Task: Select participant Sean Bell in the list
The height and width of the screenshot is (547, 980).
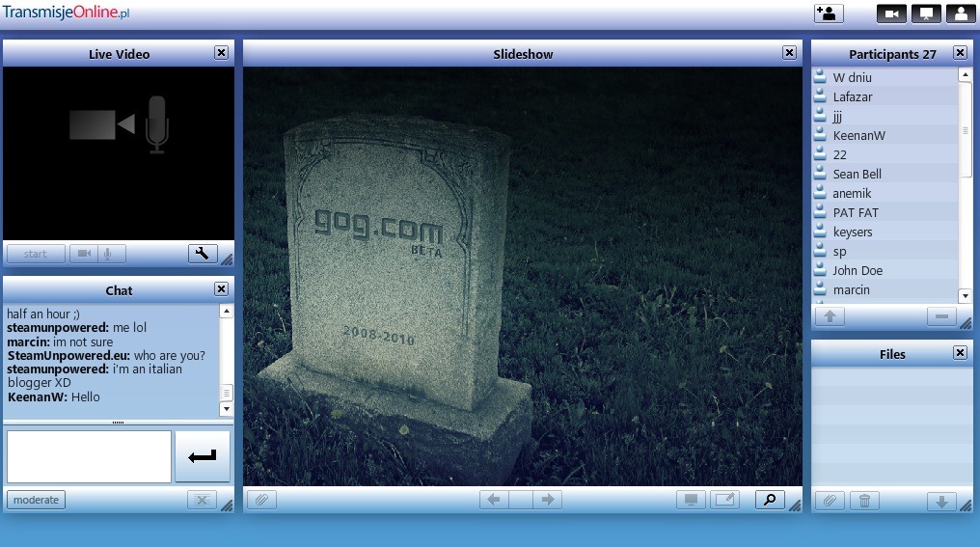Action: [857, 174]
